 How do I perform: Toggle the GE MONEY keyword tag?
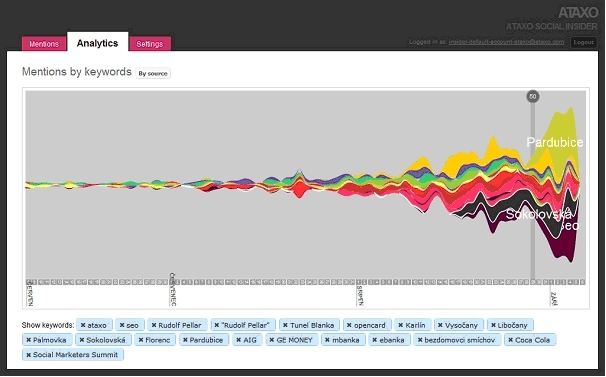pyautogui.click(x=292, y=340)
